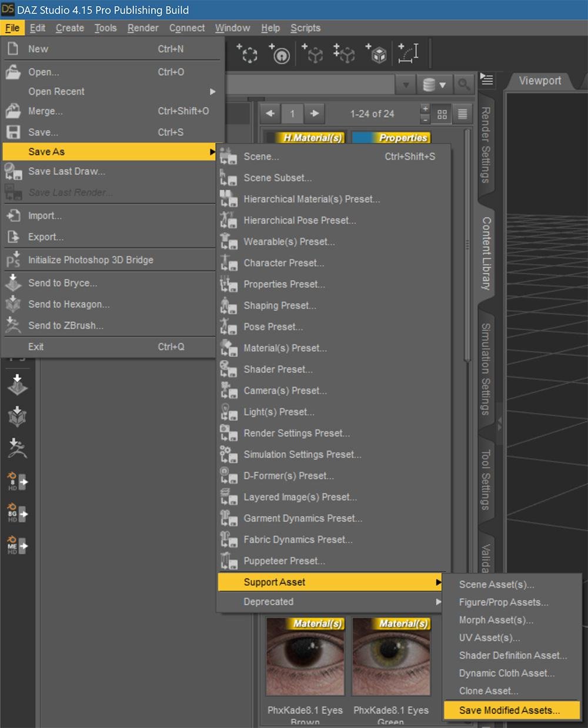Click the Send to Hexagon toolbar icon

17,416
